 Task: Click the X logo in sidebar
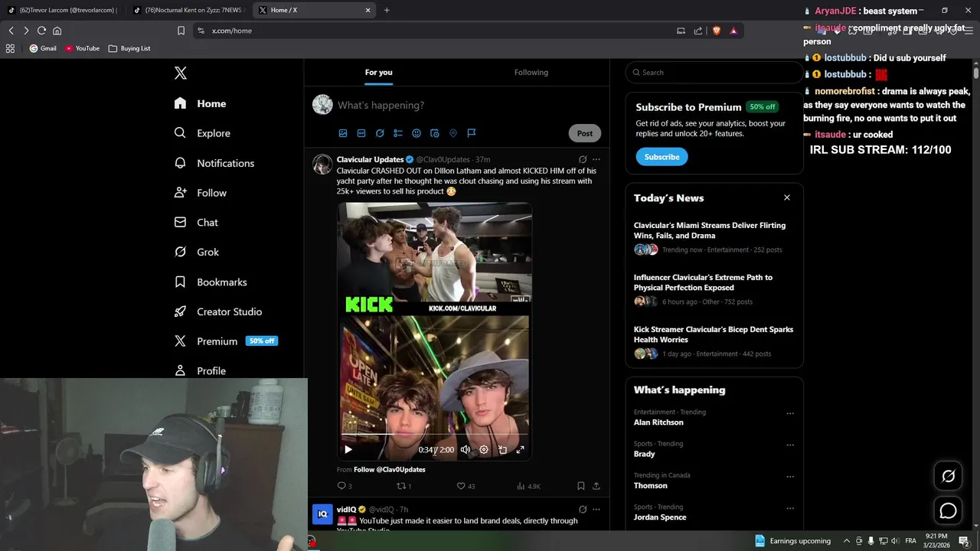(x=180, y=73)
